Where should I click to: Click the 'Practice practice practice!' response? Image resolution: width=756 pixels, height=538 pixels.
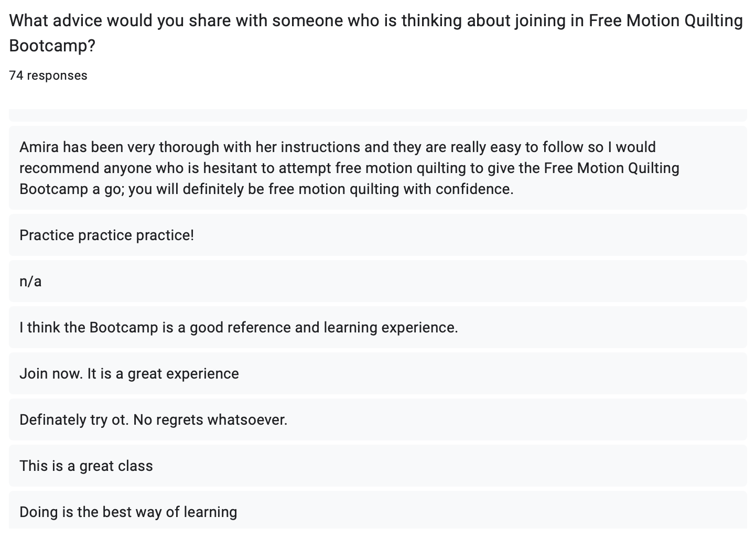point(378,235)
